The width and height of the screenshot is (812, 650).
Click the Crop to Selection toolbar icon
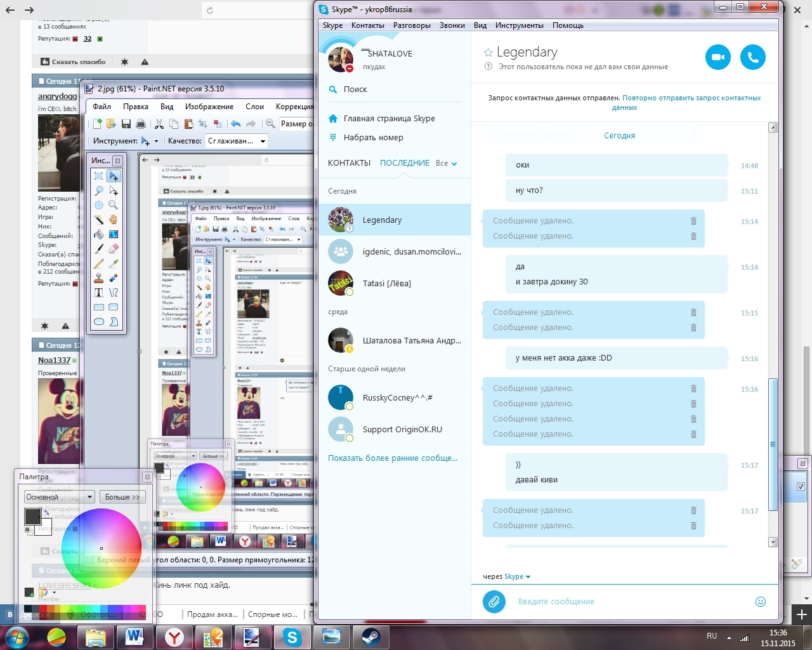203,124
